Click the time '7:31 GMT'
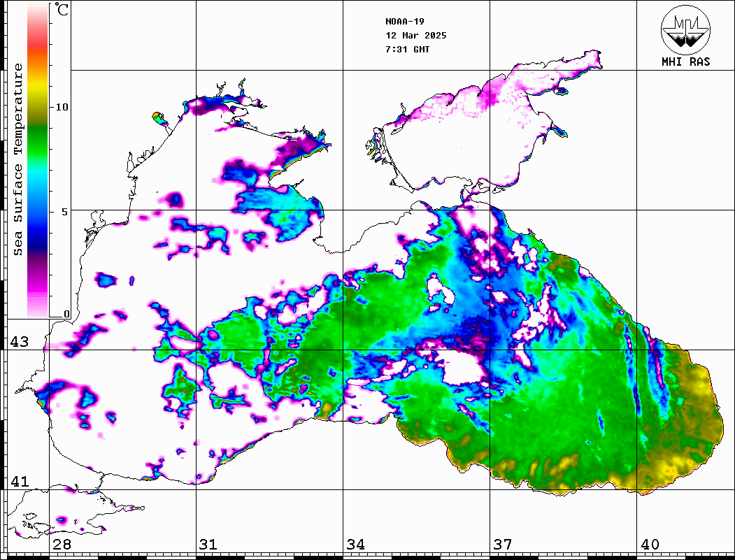The height and width of the screenshot is (560, 735). tap(407, 49)
